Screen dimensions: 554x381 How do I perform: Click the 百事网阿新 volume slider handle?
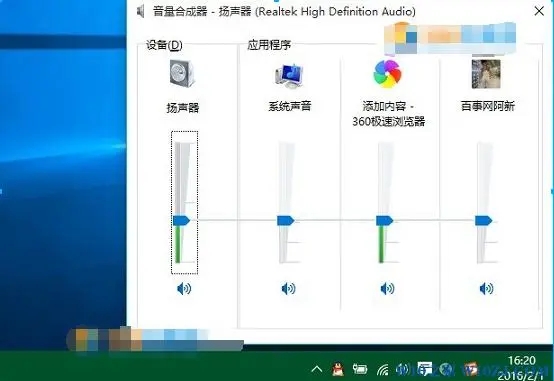[x=483, y=221]
